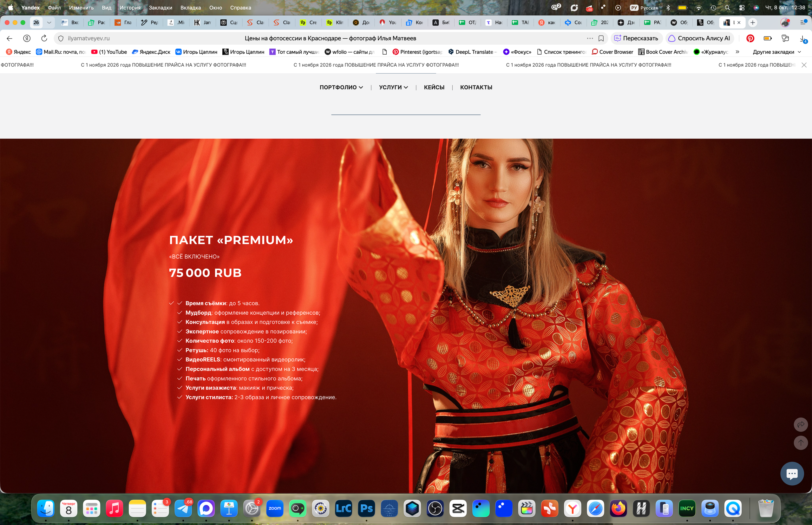Reload the page with the refresh icon

coord(44,38)
